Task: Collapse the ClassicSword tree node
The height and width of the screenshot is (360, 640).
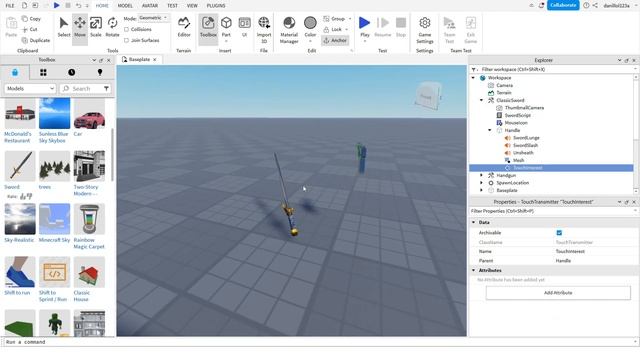Action: click(482, 100)
